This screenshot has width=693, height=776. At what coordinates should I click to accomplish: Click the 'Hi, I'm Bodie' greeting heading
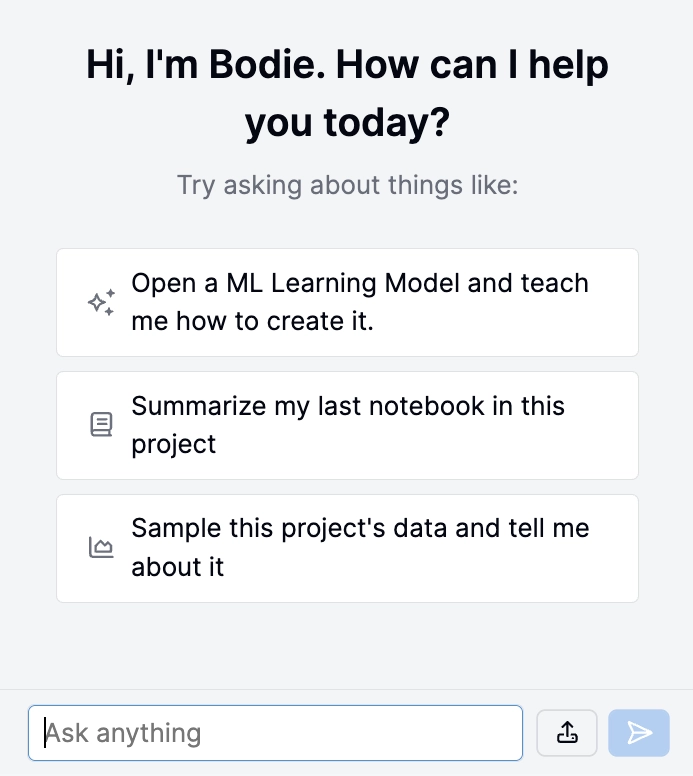(347, 93)
